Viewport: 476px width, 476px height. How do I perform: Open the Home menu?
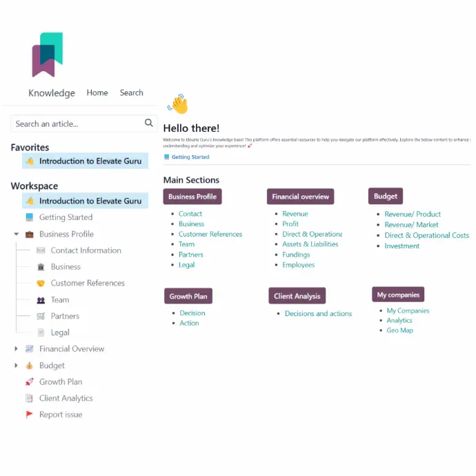(x=97, y=92)
